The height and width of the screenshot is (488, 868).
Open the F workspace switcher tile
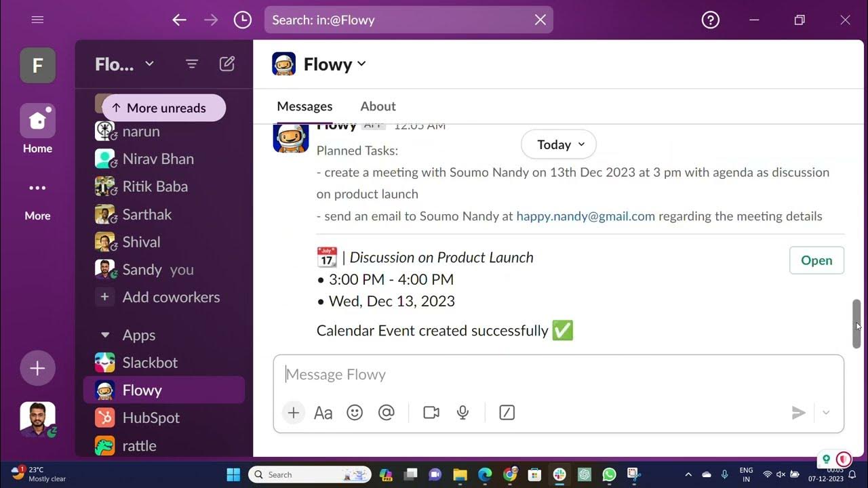[37, 65]
